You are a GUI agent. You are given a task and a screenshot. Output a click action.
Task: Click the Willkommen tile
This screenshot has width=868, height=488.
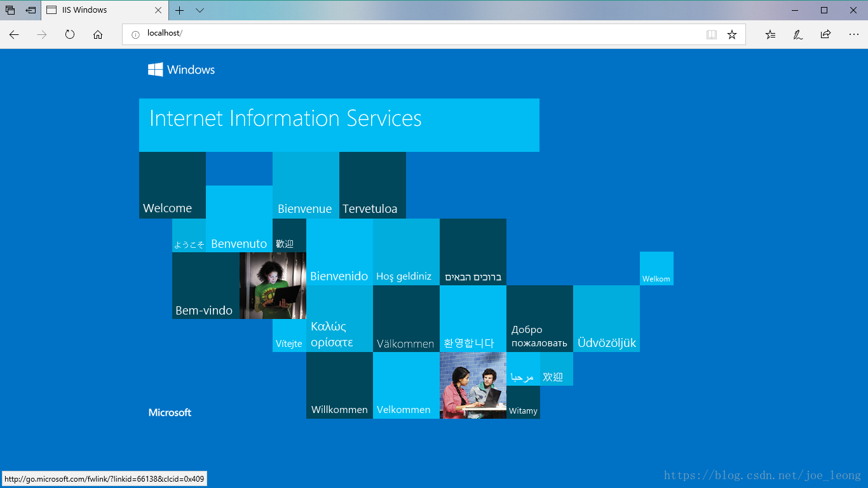point(339,385)
